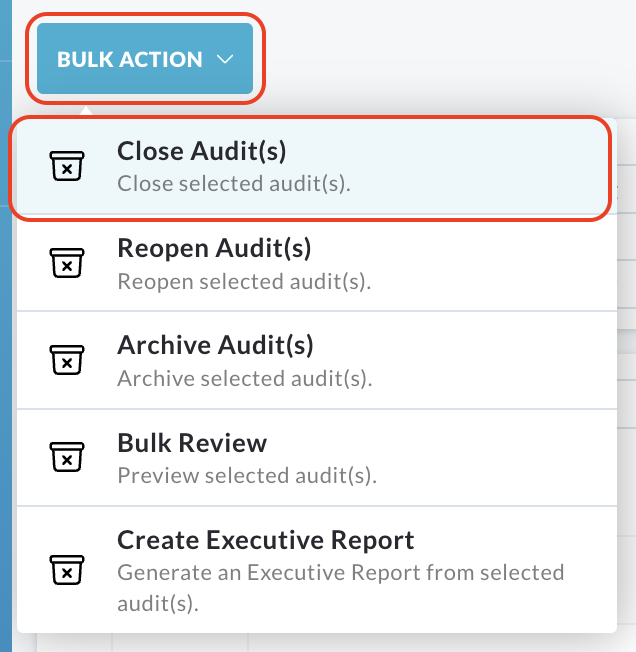The height and width of the screenshot is (652, 636).
Task: Click the BULK ACTION button label
Action: tap(129, 59)
